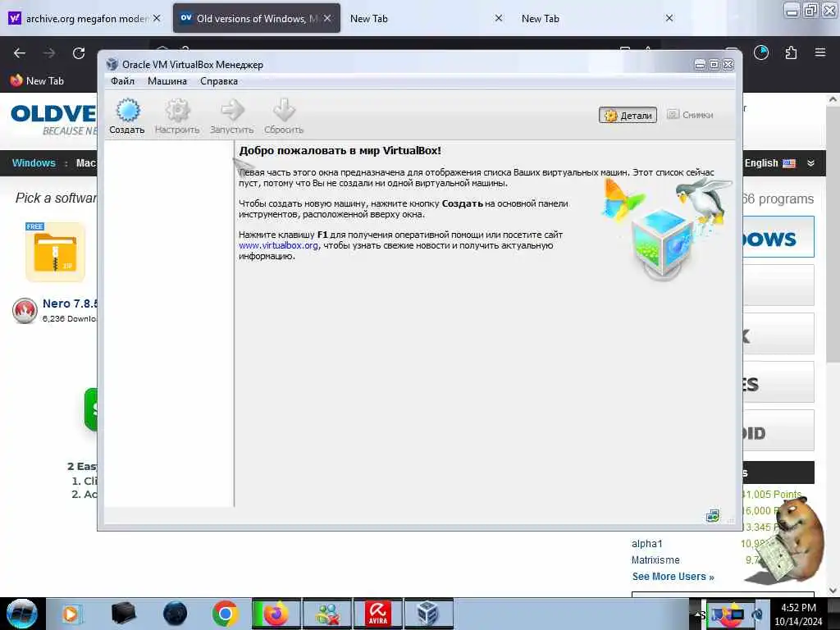
Task: Click the US flag language icon
Action: coord(789,163)
